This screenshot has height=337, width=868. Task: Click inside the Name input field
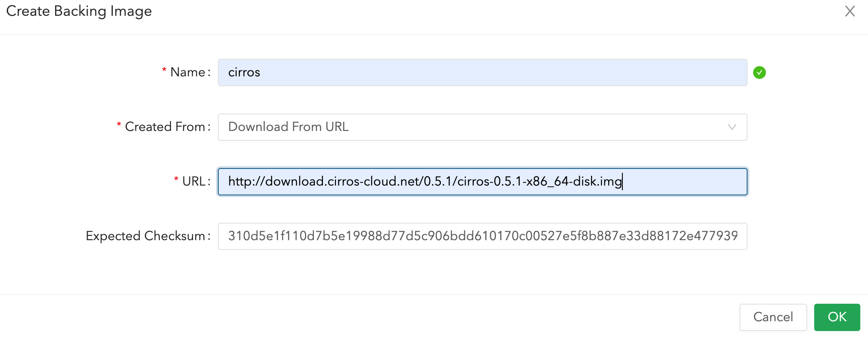tap(482, 73)
